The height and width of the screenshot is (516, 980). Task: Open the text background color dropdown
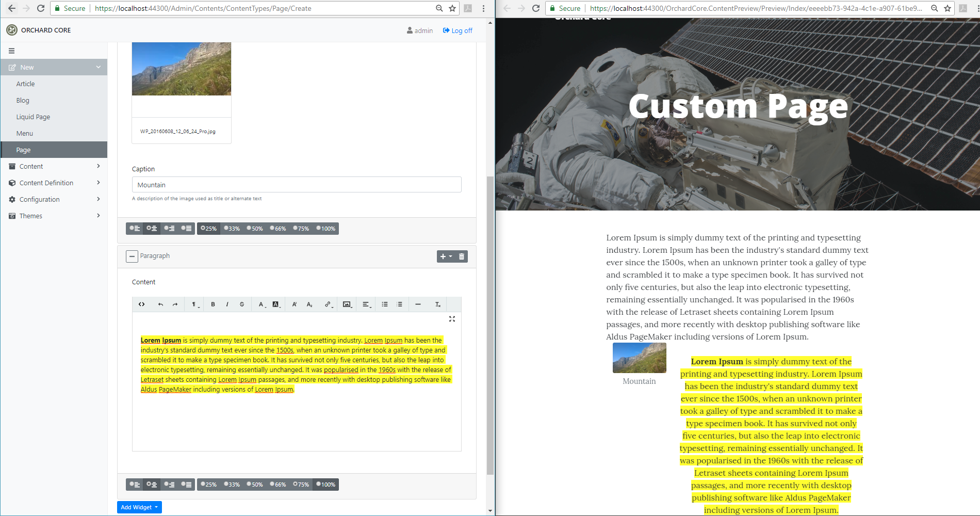point(276,304)
